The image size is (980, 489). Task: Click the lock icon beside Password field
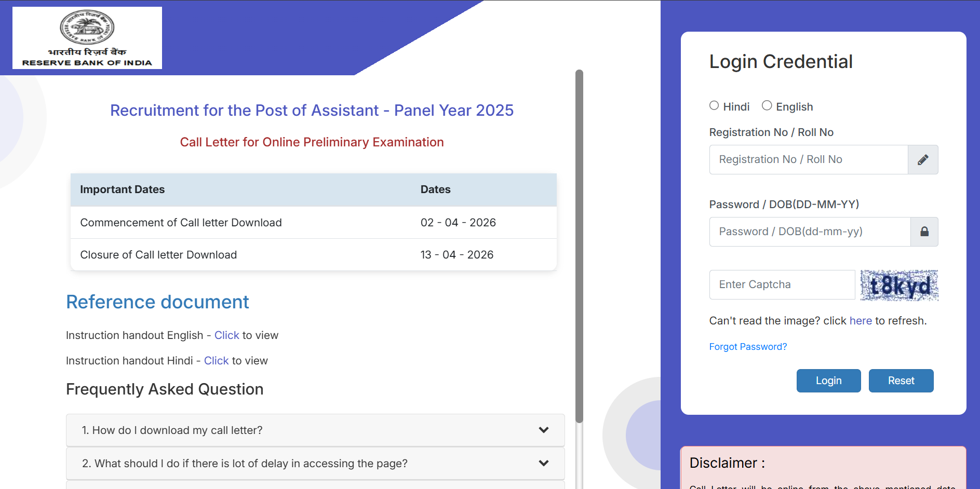924,232
